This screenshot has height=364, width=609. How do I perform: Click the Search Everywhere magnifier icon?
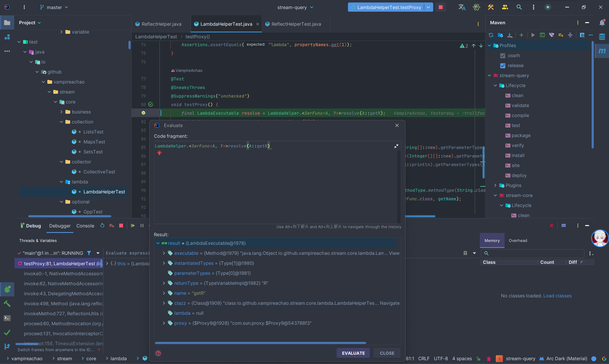[x=519, y=7]
